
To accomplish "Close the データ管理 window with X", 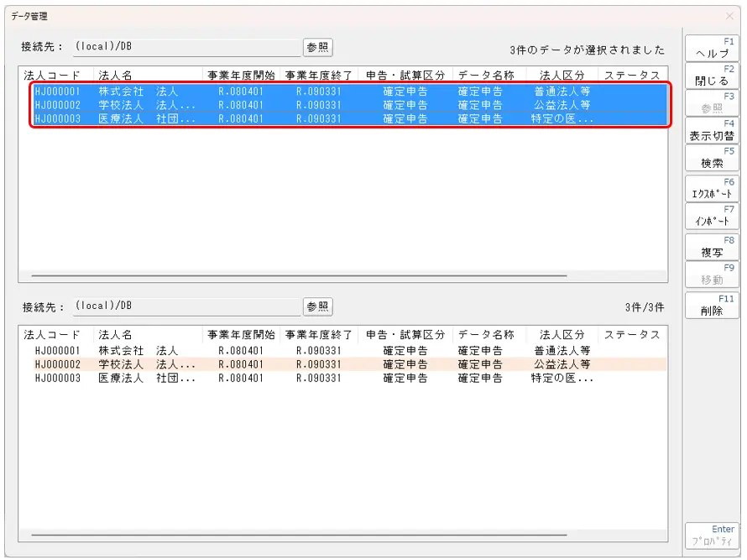I will click(729, 16).
